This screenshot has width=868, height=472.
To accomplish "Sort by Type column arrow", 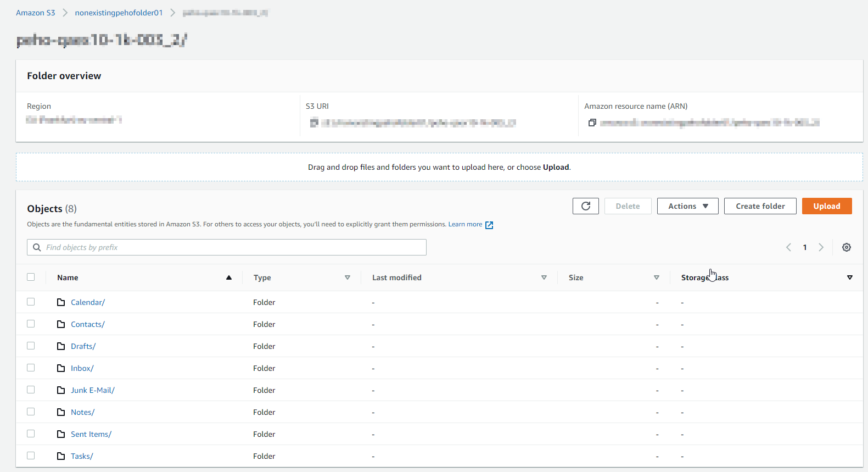I will (347, 277).
